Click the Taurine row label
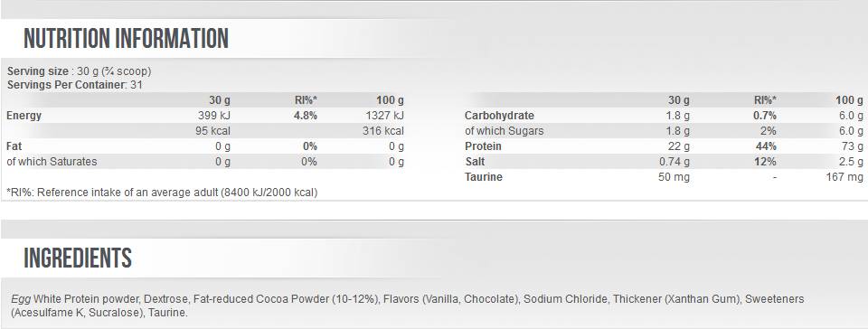Viewport: 868px width, 329px height. pos(483,177)
